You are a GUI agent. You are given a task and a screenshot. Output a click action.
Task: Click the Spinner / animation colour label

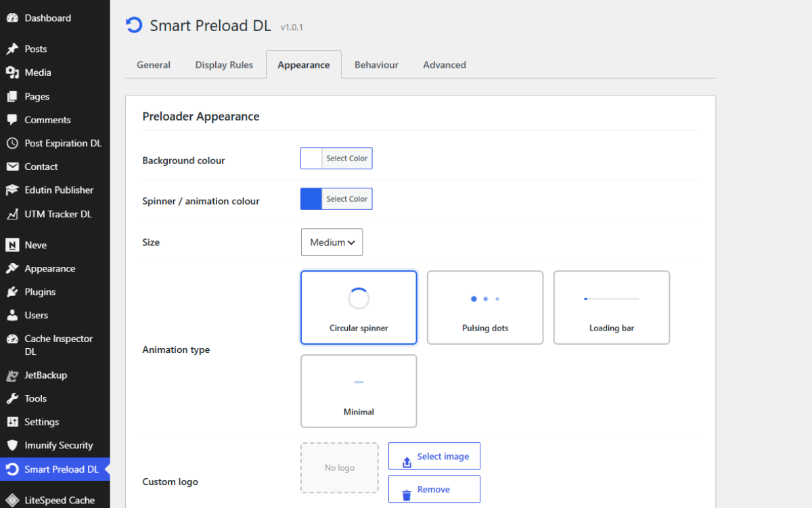[201, 201]
